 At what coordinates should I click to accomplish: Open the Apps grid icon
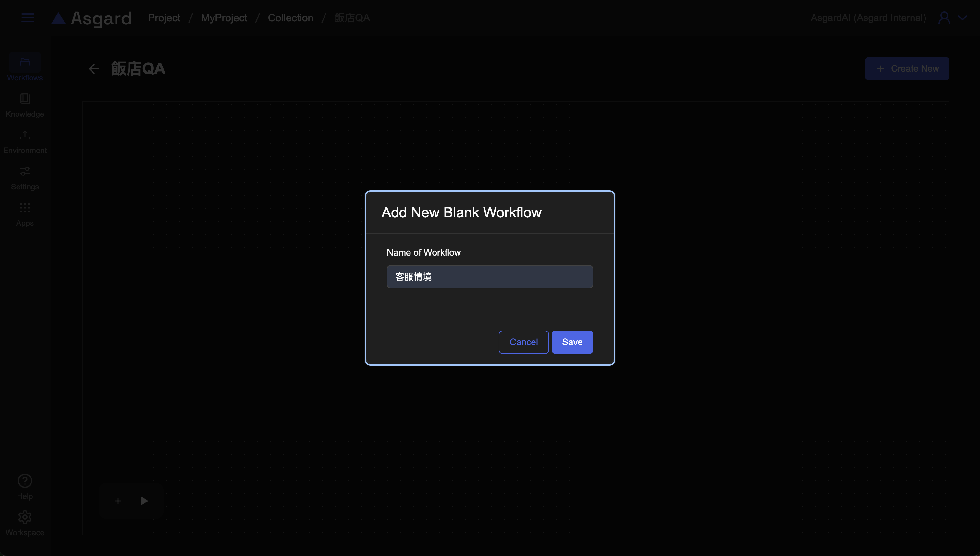pyautogui.click(x=25, y=213)
